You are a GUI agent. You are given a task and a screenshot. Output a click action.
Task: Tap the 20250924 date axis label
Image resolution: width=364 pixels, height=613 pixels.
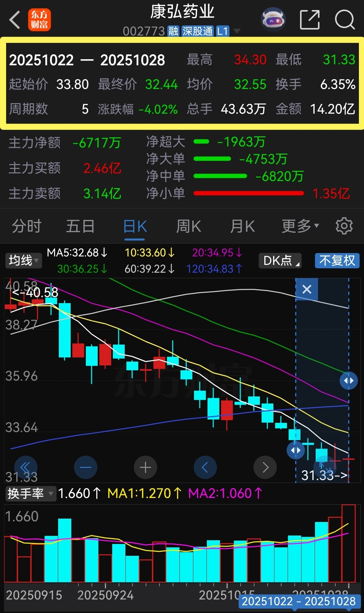(x=105, y=595)
